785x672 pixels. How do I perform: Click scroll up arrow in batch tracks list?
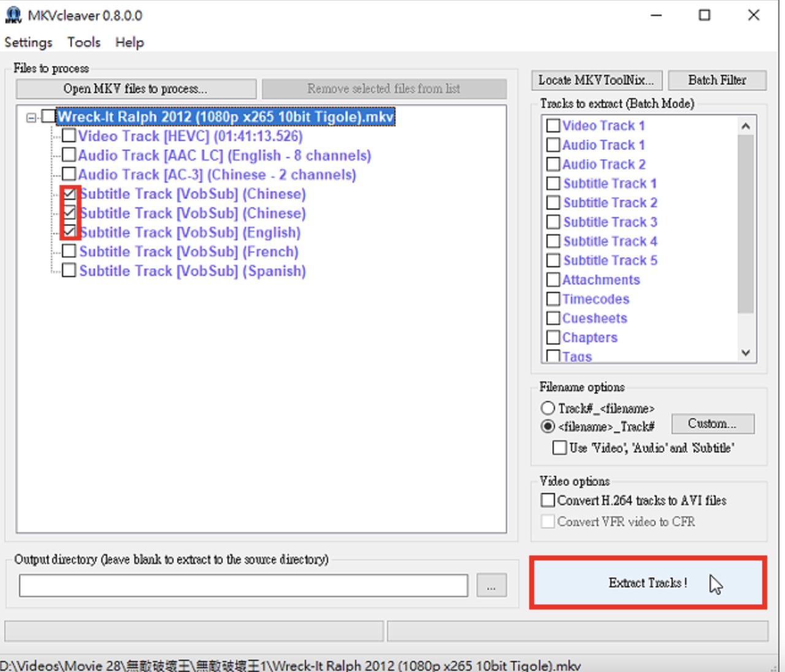pyautogui.click(x=746, y=126)
